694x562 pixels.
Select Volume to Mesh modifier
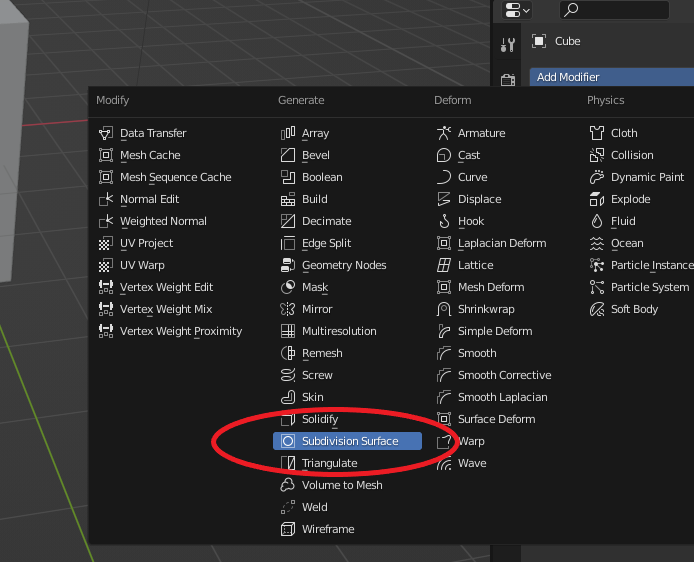[x=342, y=485]
